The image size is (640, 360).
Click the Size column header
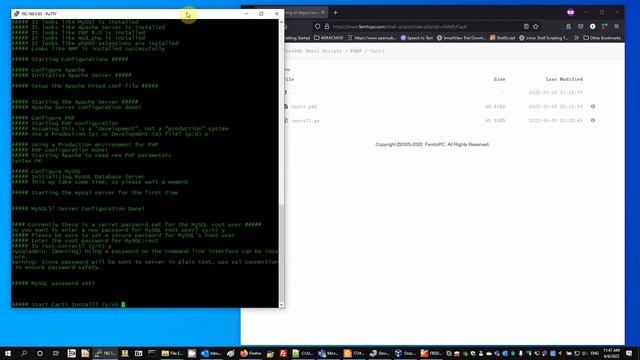click(x=500, y=79)
